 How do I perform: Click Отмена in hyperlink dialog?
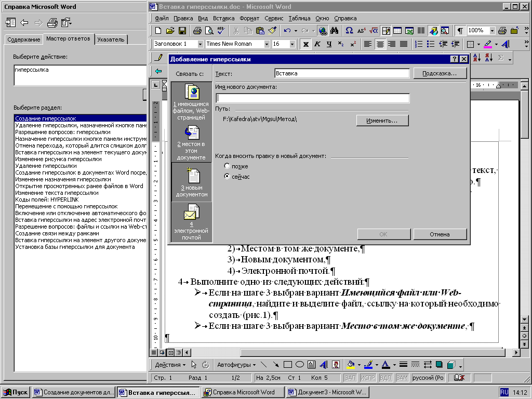pyautogui.click(x=440, y=234)
